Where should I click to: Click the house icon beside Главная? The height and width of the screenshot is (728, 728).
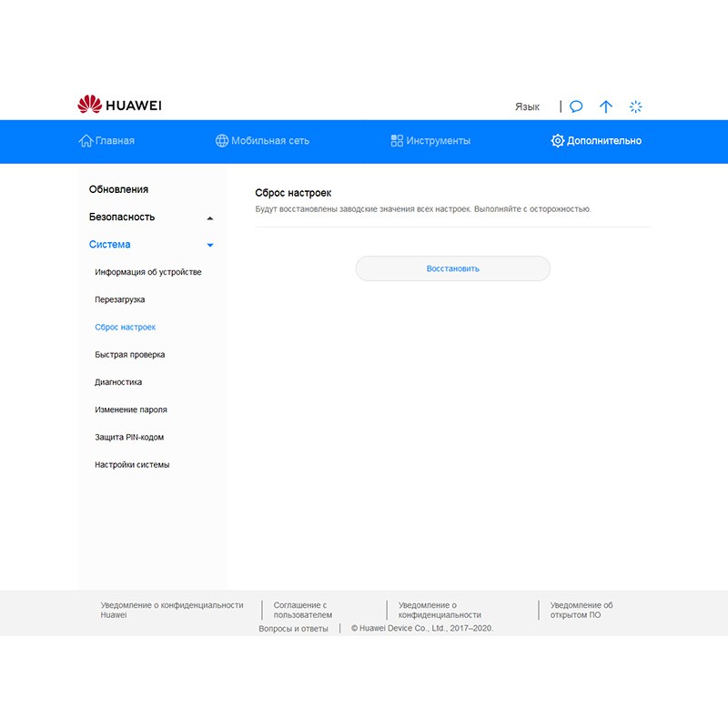click(x=86, y=141)
